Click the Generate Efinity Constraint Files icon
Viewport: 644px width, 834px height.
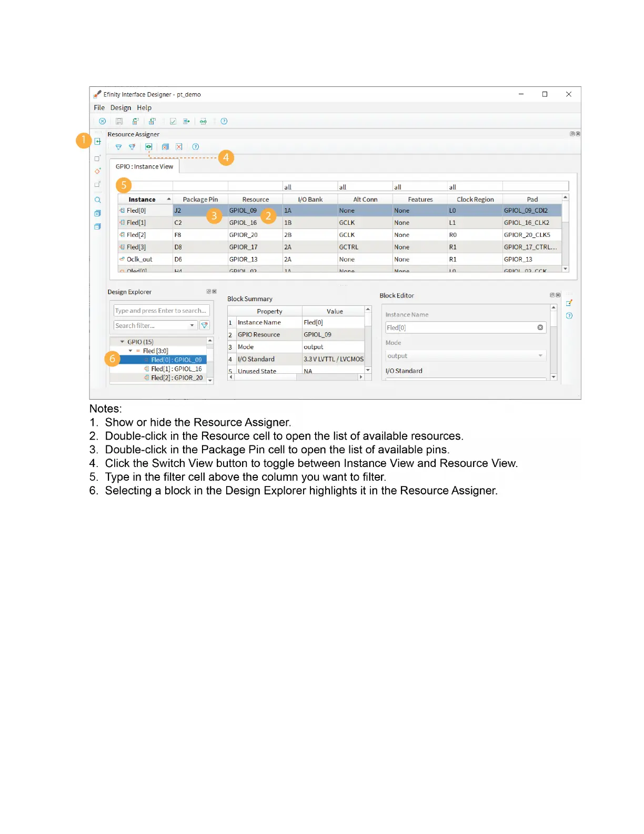click(x=186, y=121)
